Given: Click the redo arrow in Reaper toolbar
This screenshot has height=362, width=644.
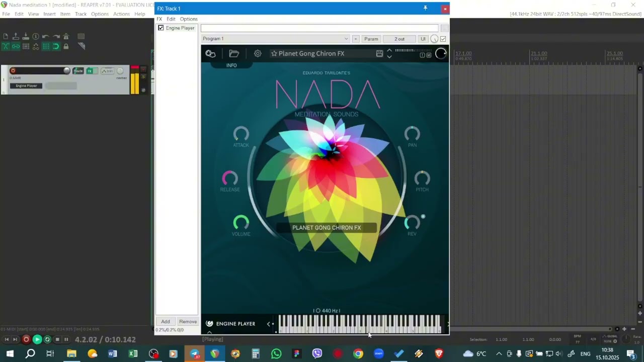Looking at the screenshot, I should 56,36.
